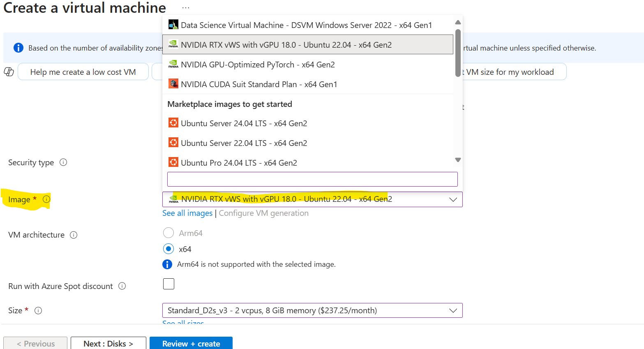Go to Next : Disks step
The width and height of the screenshot is (644, 349).
(x=108, y=343)
